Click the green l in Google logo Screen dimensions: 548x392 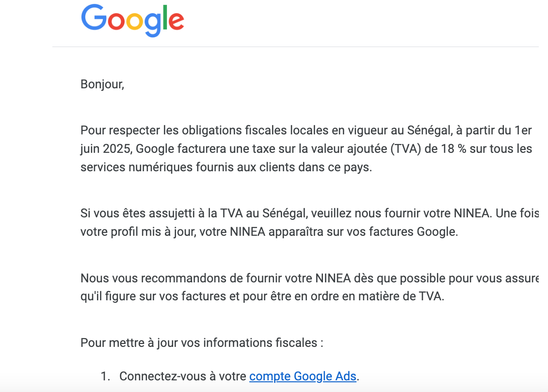167,17
